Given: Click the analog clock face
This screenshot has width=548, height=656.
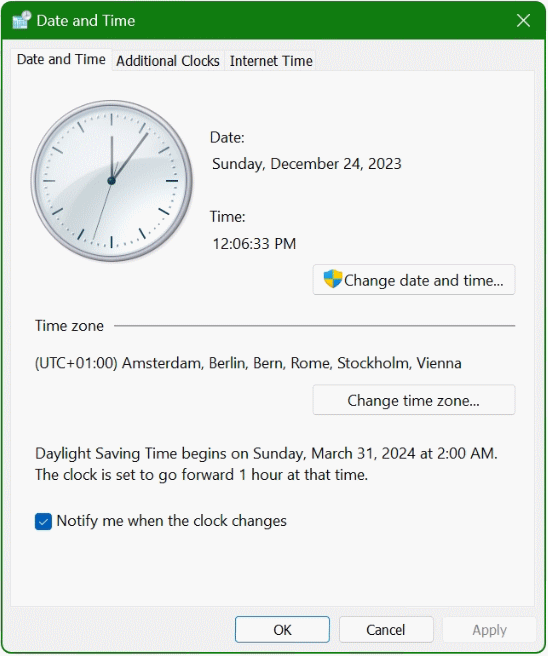Looking at the screenshot, I should tap(111, 181).
